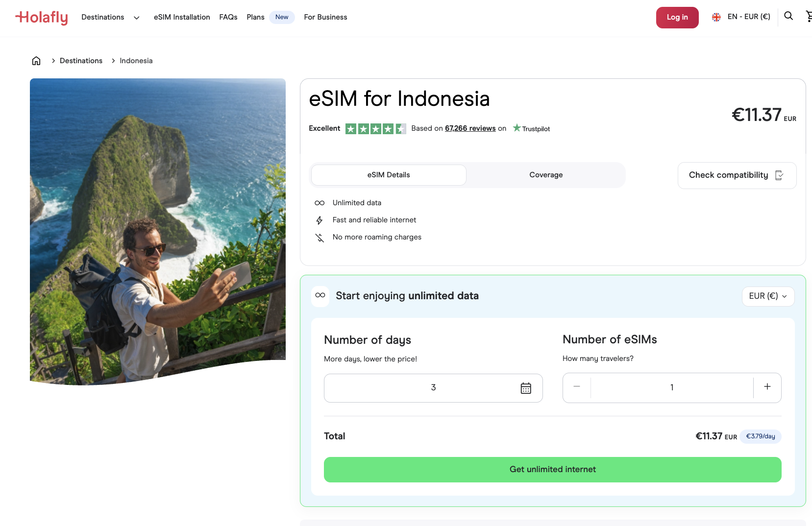Screen dimensions: 812x526
Task: Increase the number of eSIMs with plus
Action: tap(767, 387)
